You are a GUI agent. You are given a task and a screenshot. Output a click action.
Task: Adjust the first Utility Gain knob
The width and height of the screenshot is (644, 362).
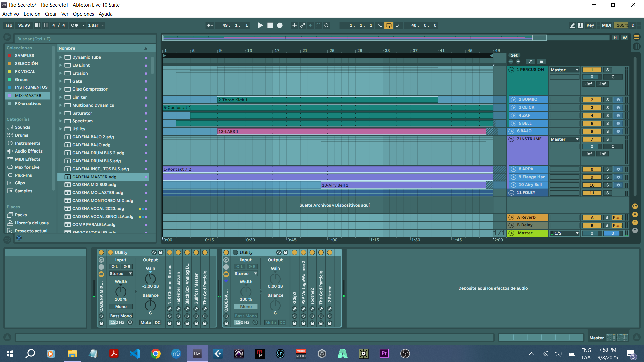click(x=150, y=278)
